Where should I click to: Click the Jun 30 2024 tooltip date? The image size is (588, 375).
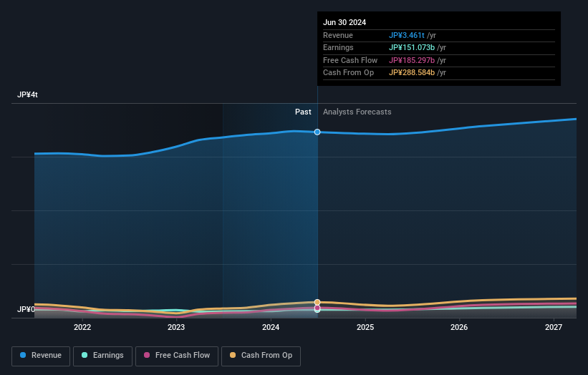[344, 22]
